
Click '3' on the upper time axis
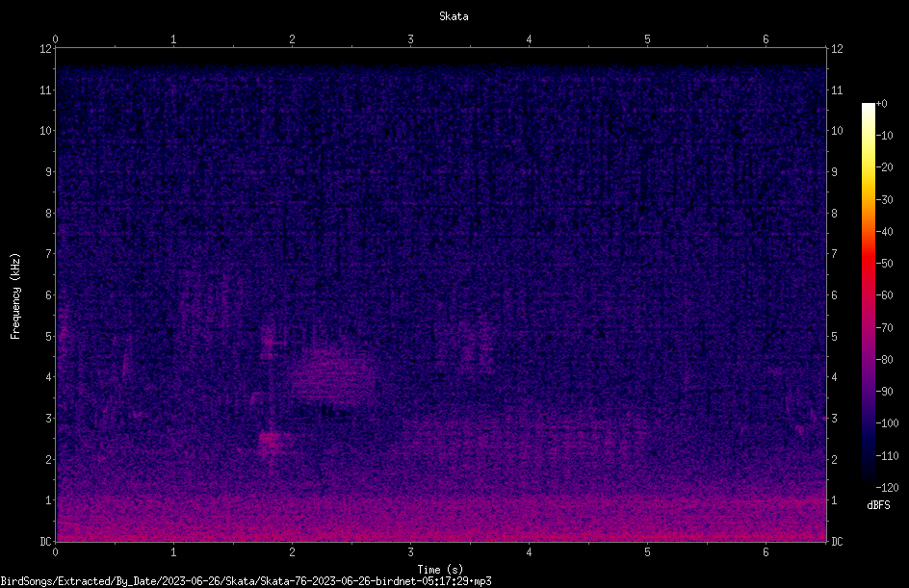pyautogui.click(x=410, y=39)
